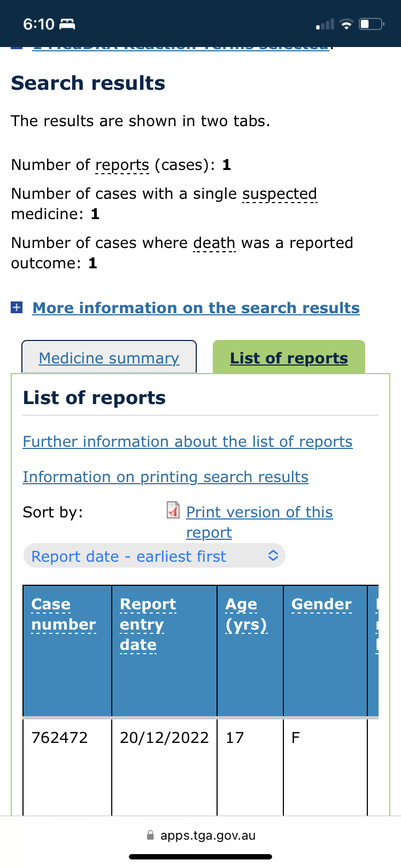
Task: Open More information on the search results
Action: [x=196, y=308]
